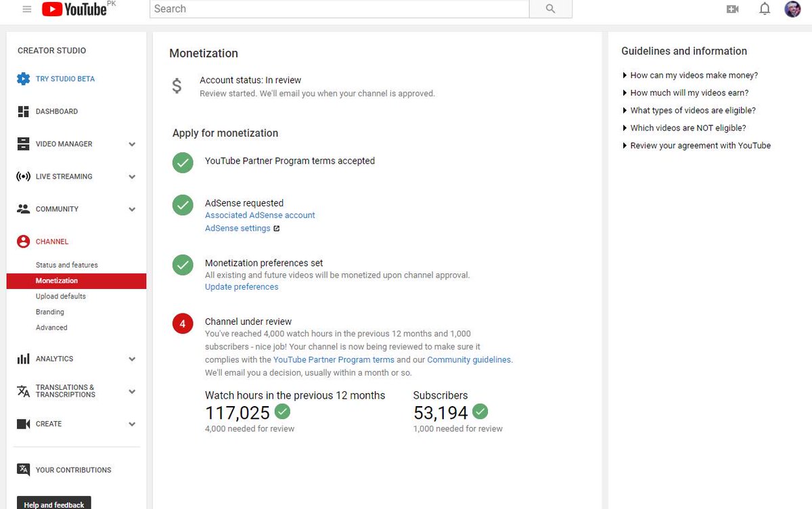This screenshot has height=509, width=812.
Task: Click the 117,025 watch hours value
Action: tap(238, 412)
